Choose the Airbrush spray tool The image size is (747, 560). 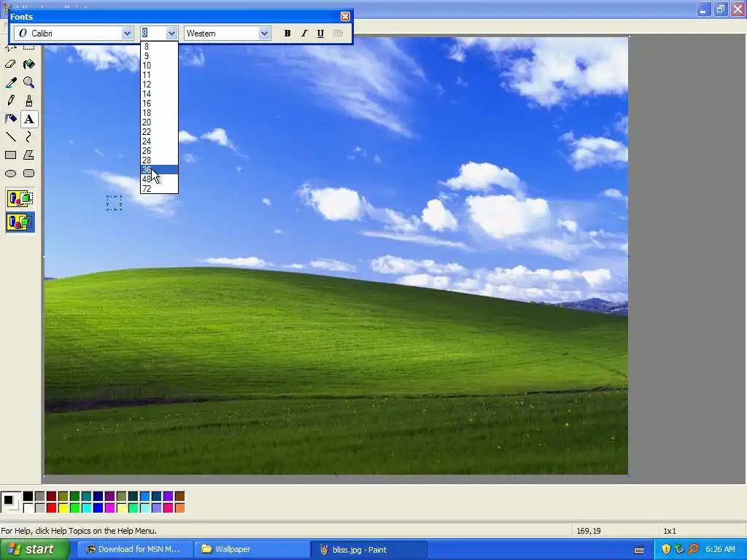[x=10, y=119]
